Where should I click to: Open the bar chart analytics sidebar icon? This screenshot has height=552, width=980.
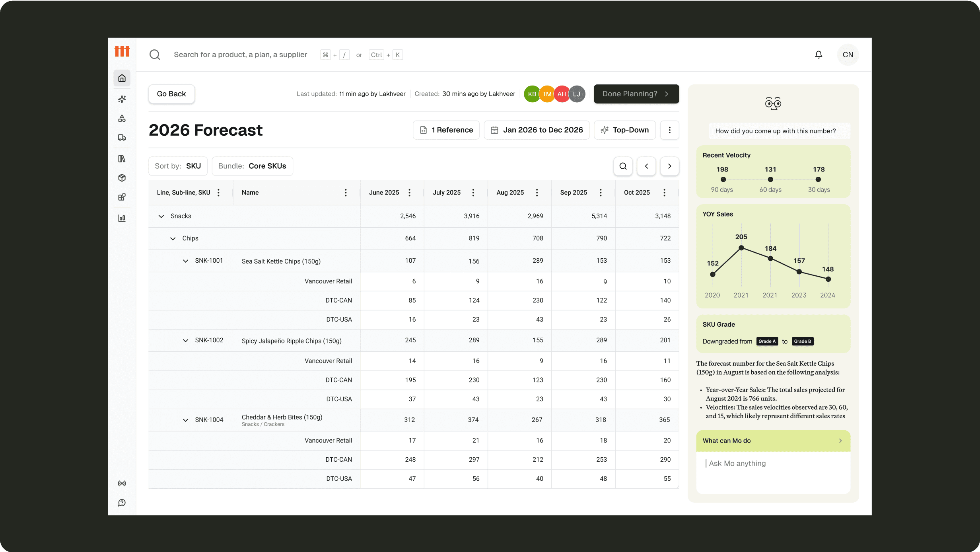click(122, 218)
